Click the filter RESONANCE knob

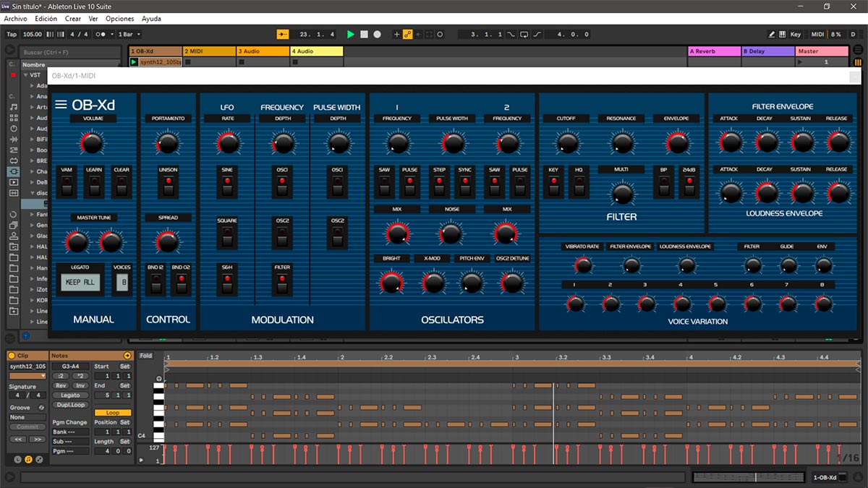coord(621,143)
